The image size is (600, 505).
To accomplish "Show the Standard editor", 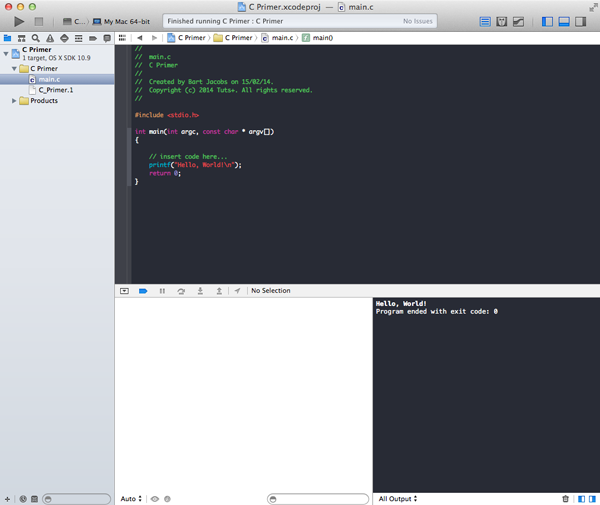I will 485,21.
